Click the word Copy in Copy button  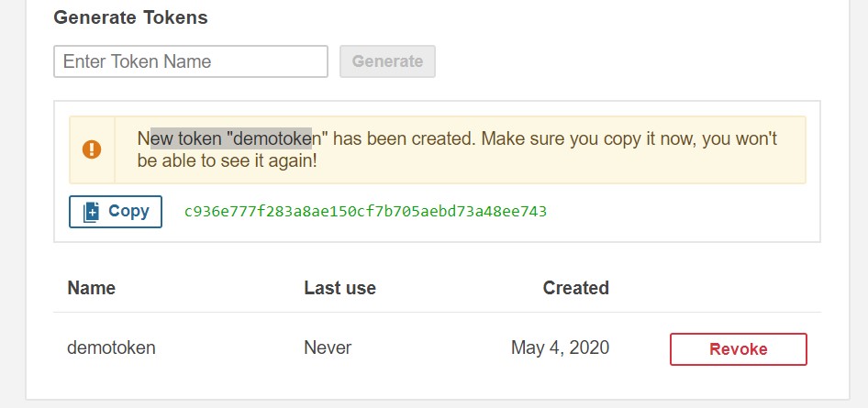click(x=128, y=211)
